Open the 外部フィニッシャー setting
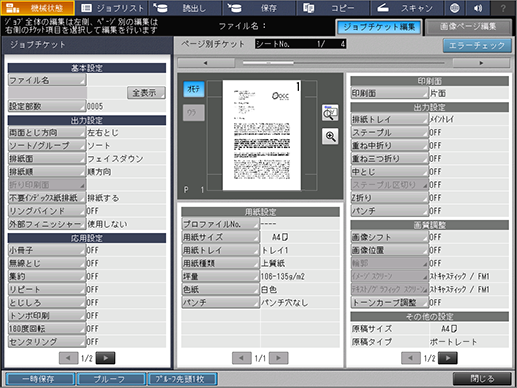This screenshot has height=388, width=517. pyautogui.click(x=47, y=224)
